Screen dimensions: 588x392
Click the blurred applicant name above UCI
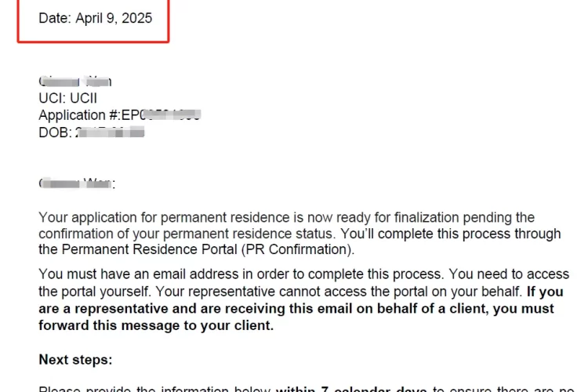75,81
